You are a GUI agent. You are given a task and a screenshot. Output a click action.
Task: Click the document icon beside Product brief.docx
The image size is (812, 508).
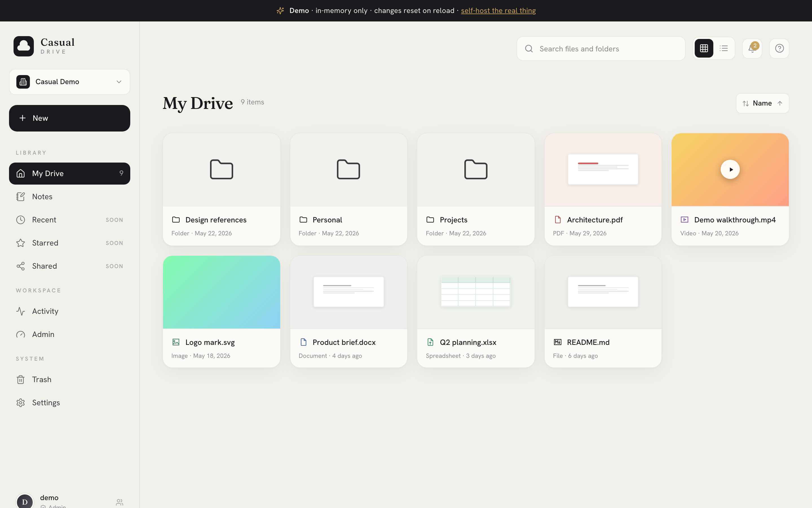pyautogui.click(x=303, y=342)
